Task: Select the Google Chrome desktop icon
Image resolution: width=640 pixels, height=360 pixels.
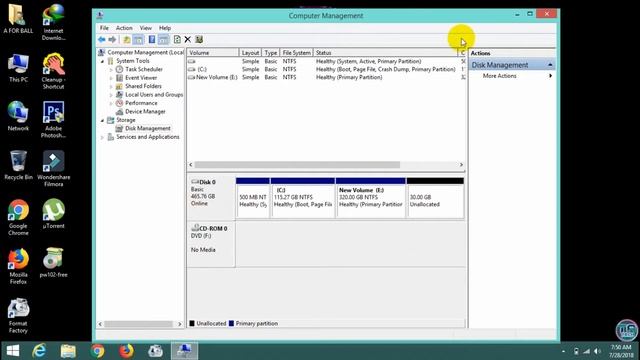Action: (x=18, y=218)
